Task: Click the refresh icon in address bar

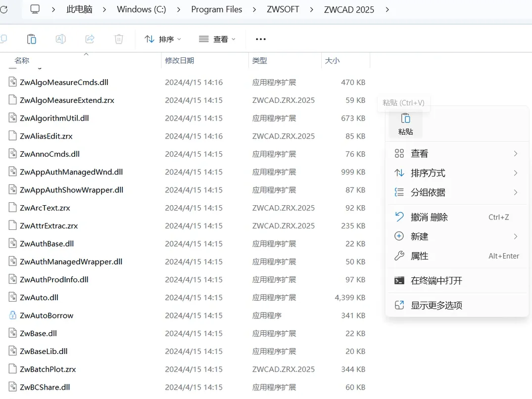Action: click(3, 9)
